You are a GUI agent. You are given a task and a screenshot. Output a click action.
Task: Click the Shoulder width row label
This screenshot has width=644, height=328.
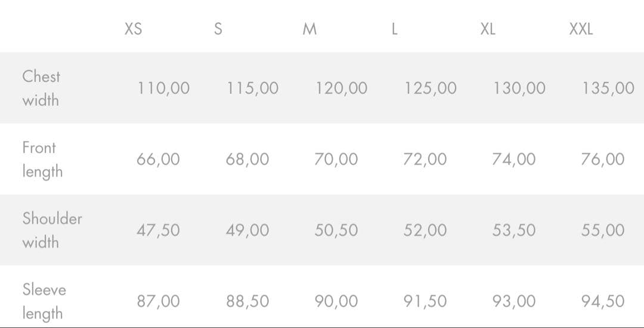(x=52, y=230)
